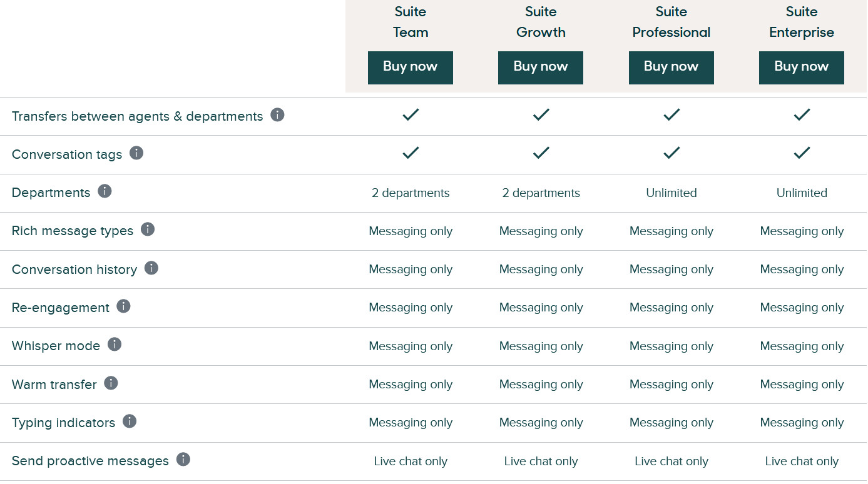This screenshot has width=868, height=484.
Task: Click the Transfers checkmark under Suite Enterprise
Action: tap(802, 114)
